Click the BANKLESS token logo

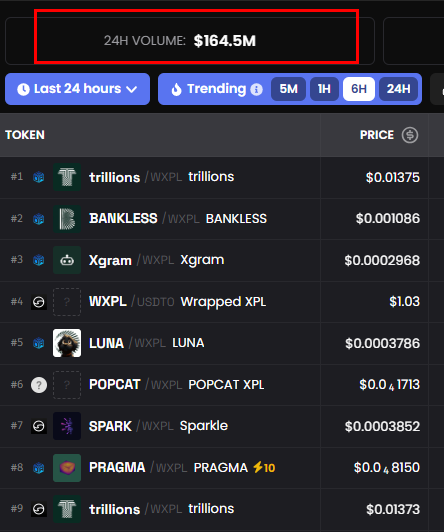67,219
